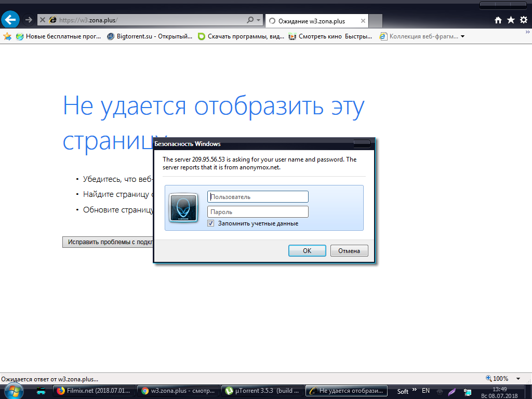Image resolution: width=532 pixels, height=399 pixels.
Task: Click the browser Back arrow button
Action: pyautogui.click(x=10, y=20)
